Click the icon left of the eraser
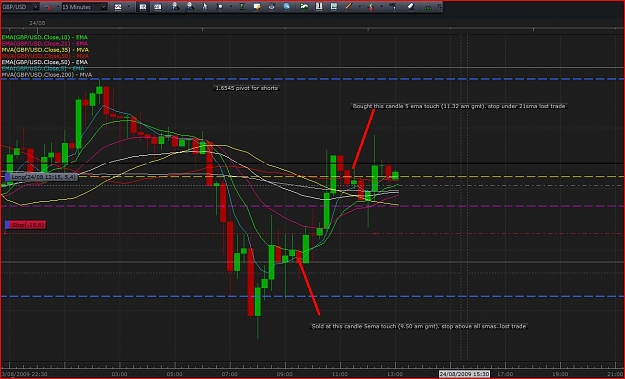The height and width of the screenshot is (379, 625). (x=393, y=7)
